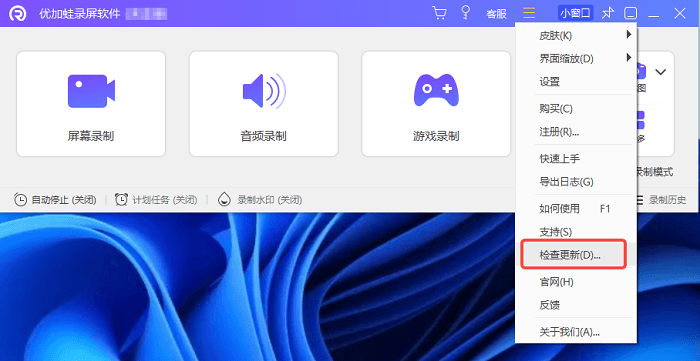700x361 pixels.
Task: Click the speaker audio record icon
Action: point(264,91)
